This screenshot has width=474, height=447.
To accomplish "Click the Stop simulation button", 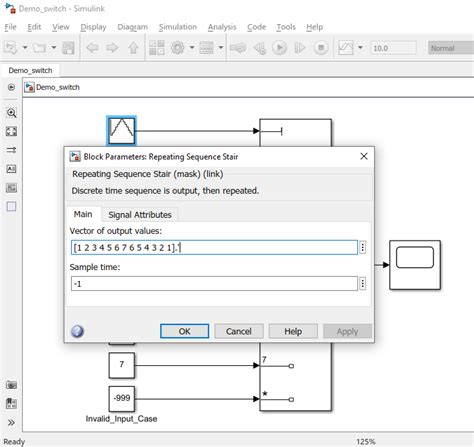I will [321, 48].
